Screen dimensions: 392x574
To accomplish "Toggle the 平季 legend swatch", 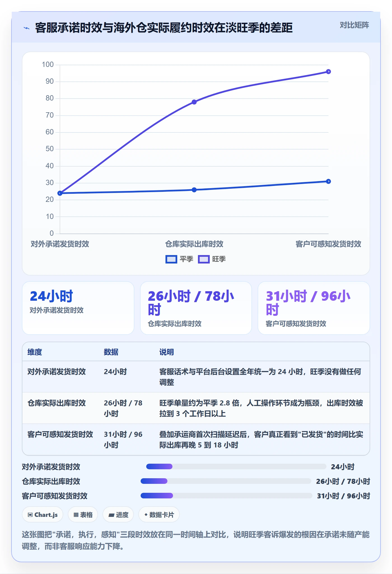I will click(171, 259).
